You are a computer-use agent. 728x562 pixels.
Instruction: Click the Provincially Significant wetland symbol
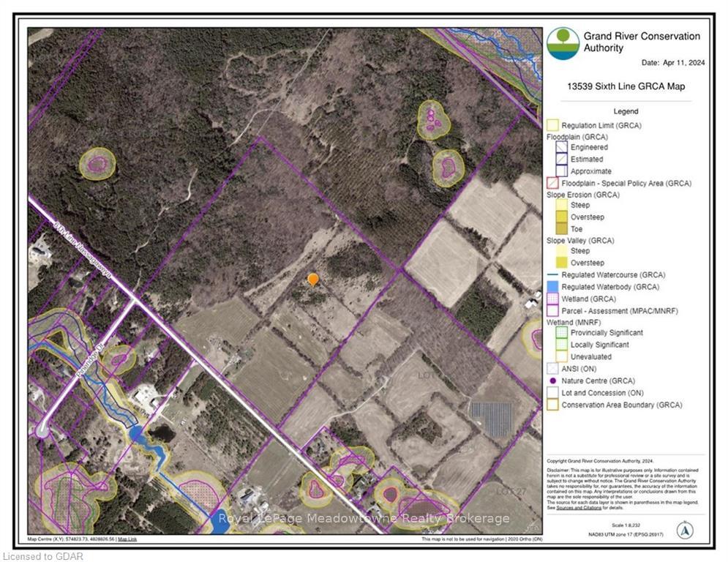561,332
